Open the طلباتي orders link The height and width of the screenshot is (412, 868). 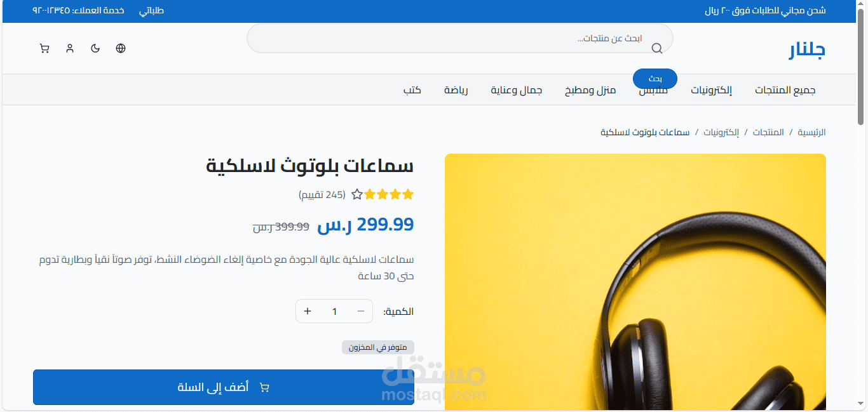click(151, 11)
